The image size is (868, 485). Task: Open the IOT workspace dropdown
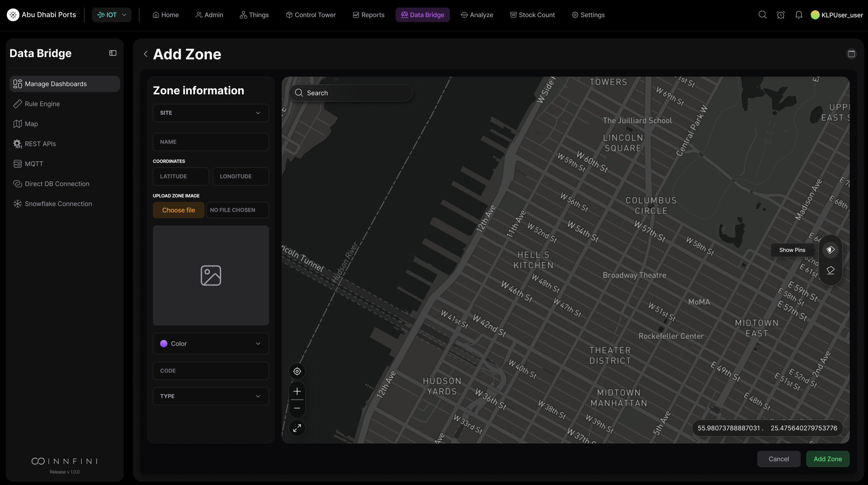pos(112,15)
